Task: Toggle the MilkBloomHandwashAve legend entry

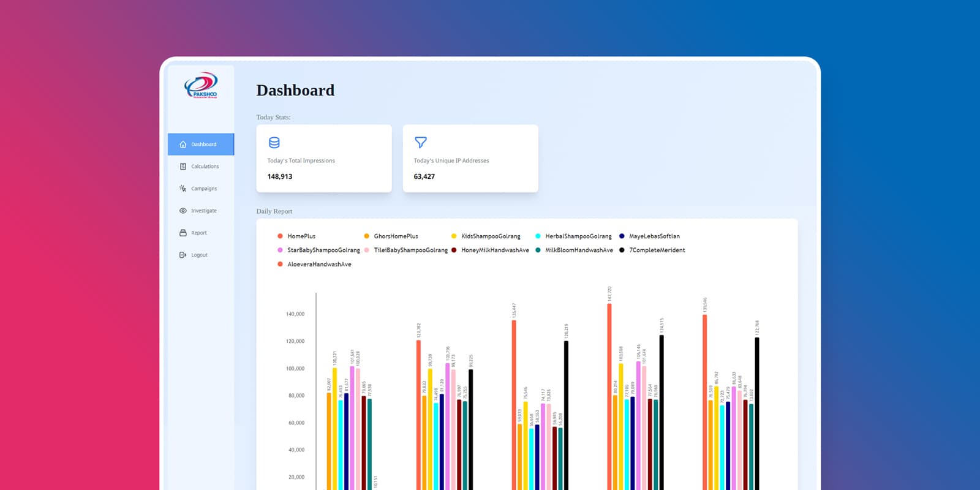Action: (x=575, y=251)
